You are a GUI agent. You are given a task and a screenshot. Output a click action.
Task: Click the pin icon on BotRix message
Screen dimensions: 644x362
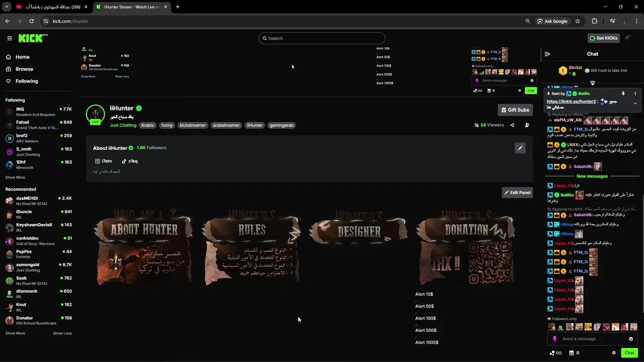pyautogui.click(x=623, y=94)
